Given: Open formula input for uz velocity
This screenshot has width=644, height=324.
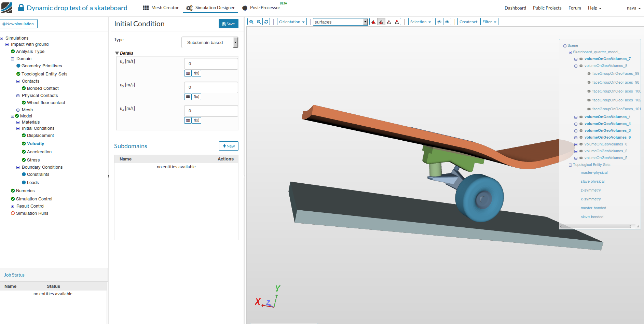Looking at the screenshot, I should [x=196, y=120].
